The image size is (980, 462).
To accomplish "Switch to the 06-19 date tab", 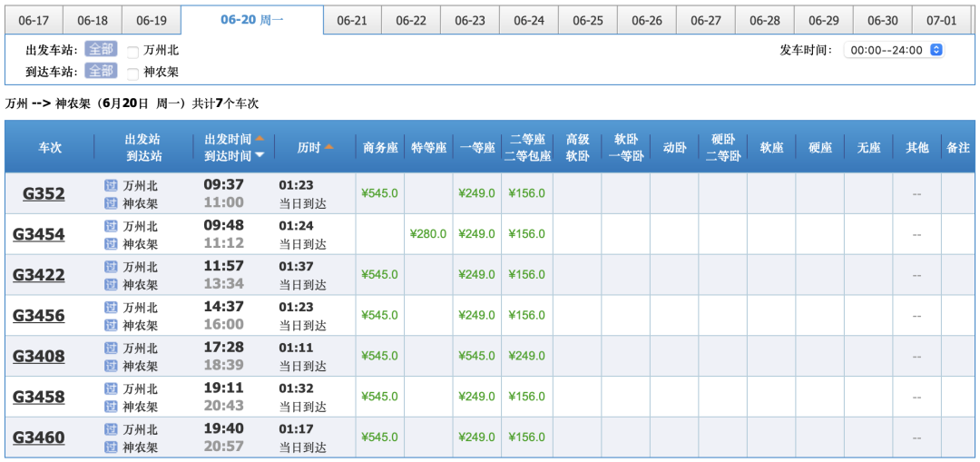I will (152, 20).
